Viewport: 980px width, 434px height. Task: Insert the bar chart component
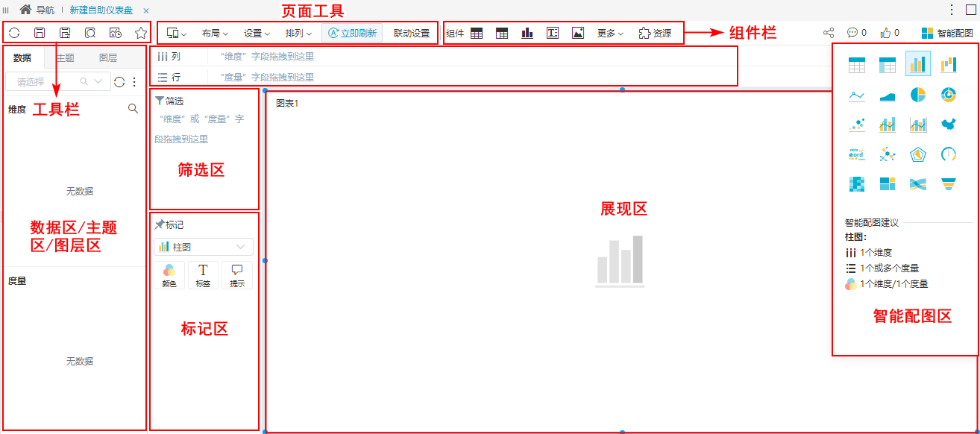(x=527, y=34)
